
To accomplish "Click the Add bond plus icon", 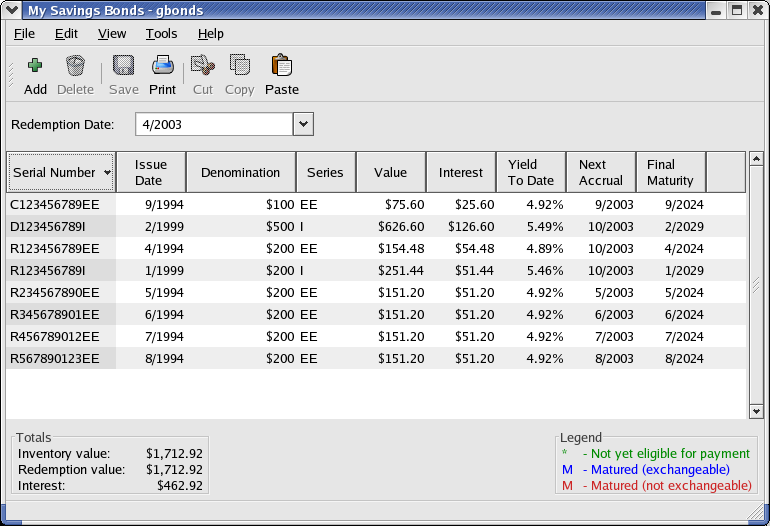I will [x=35, y=65].
